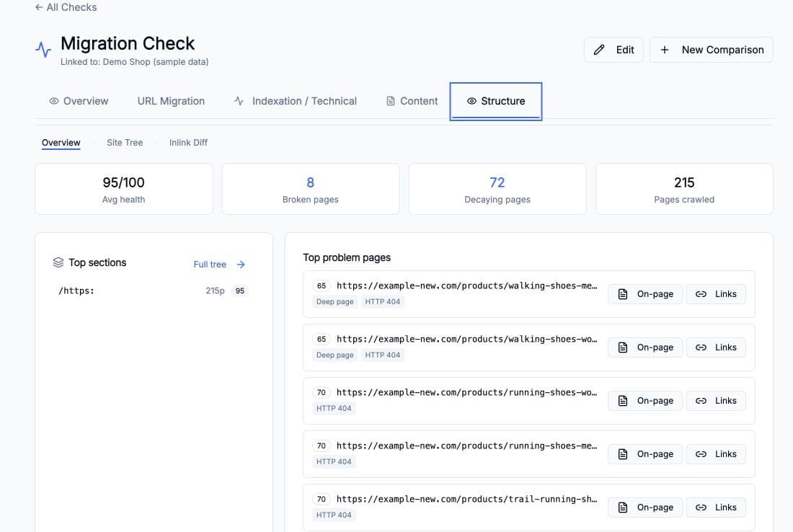This screenshot has height=532, width=793.
Task: Click the 65 score badge on walking-shoes-me… row
Action: point(321,285)
